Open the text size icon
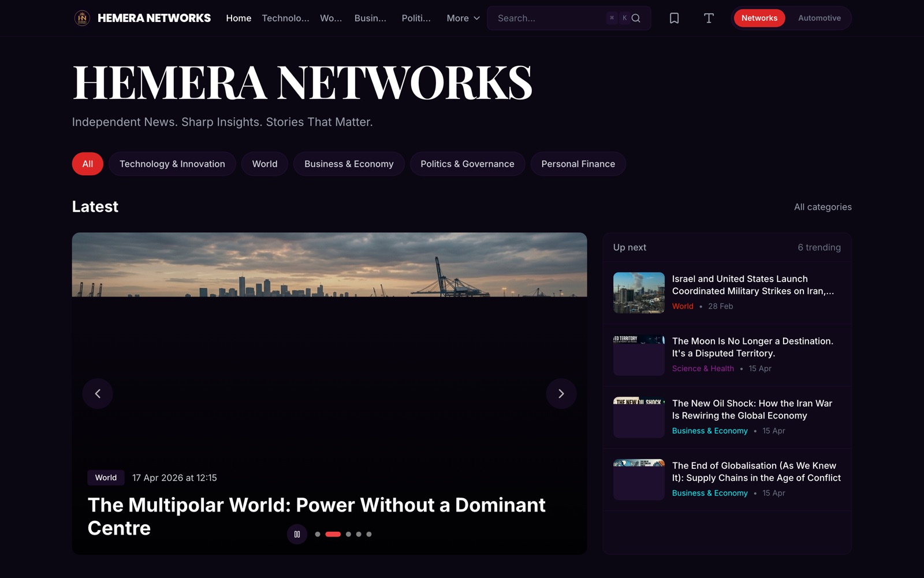Image resolution: width=924 pixels, height=578 pixels. pos(709,18)
